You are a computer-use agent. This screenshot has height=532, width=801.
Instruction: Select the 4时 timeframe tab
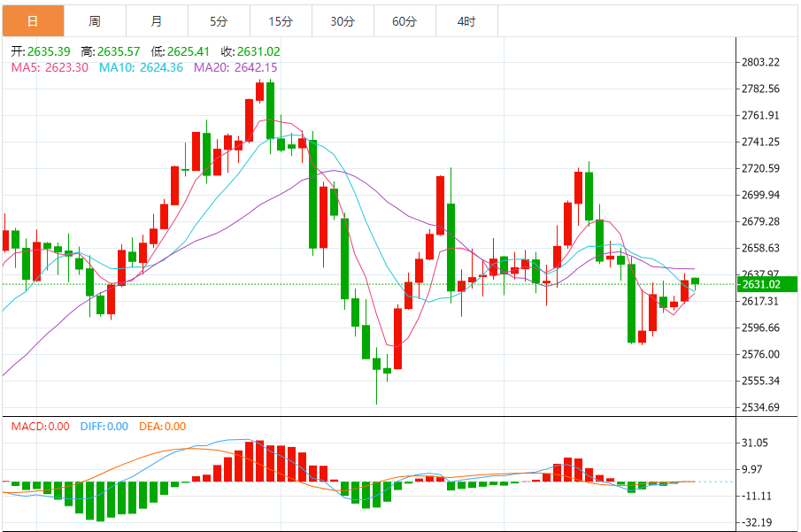(x=467, y=21)
